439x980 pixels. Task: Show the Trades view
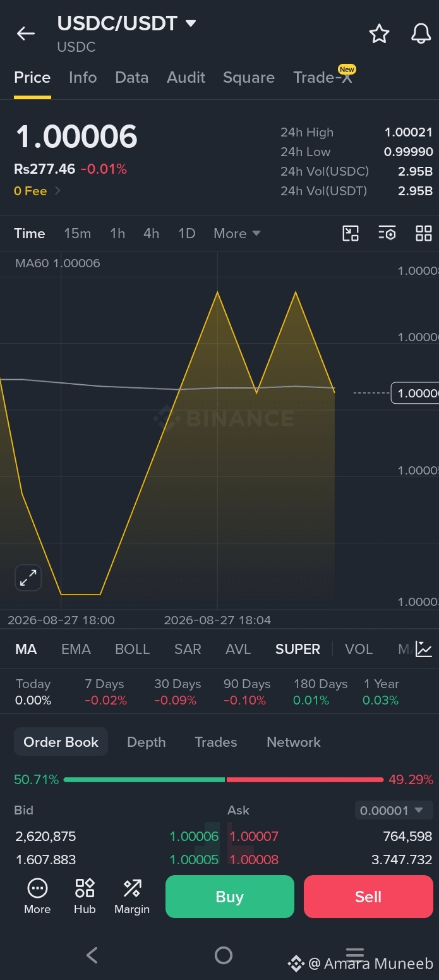[x=216, y=742]
